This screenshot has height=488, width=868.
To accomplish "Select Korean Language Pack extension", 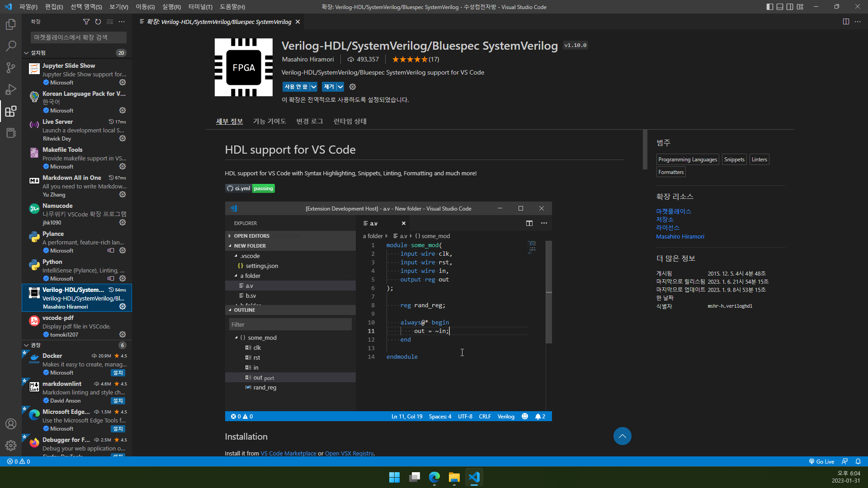I will pyautogui.click(x=77, y=102).
